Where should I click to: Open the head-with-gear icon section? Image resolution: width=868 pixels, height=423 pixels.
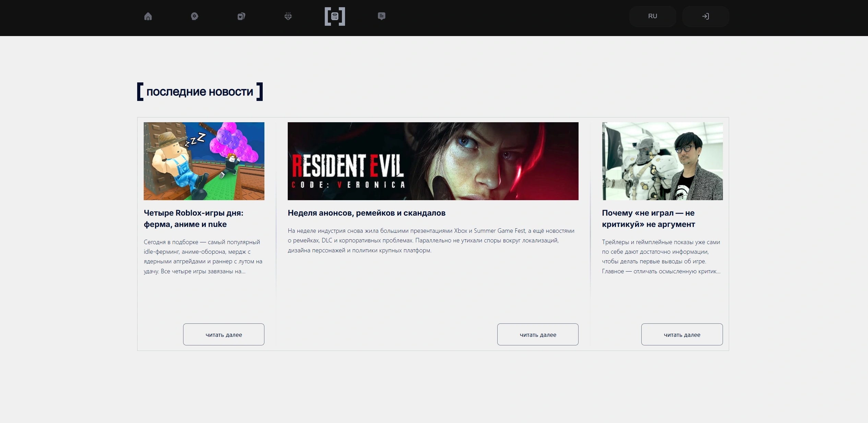(x=194, y=16)
